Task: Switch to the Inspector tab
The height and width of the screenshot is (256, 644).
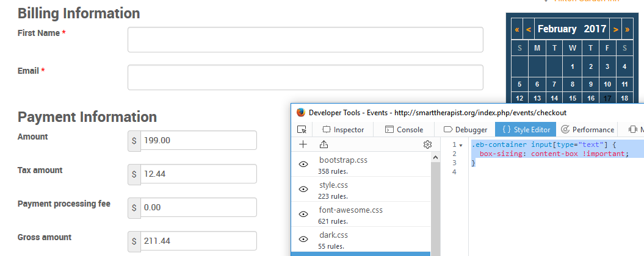Action: pos(343,129)
